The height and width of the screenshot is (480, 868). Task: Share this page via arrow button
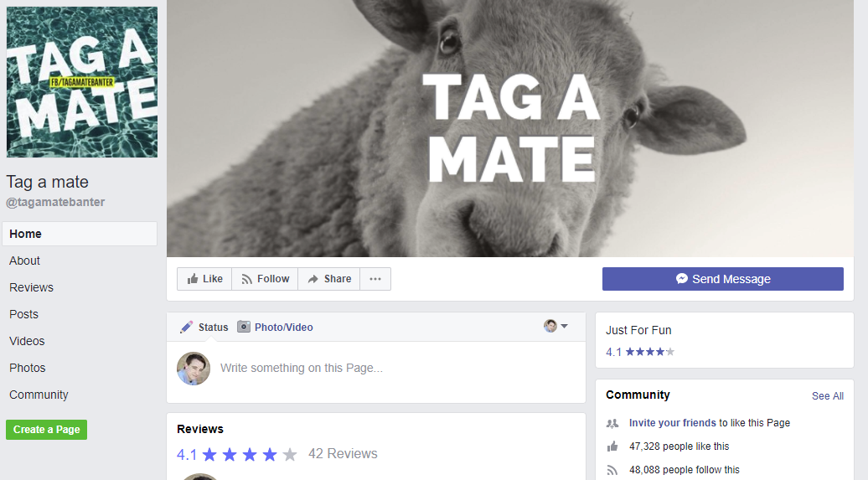click(329, 279)
